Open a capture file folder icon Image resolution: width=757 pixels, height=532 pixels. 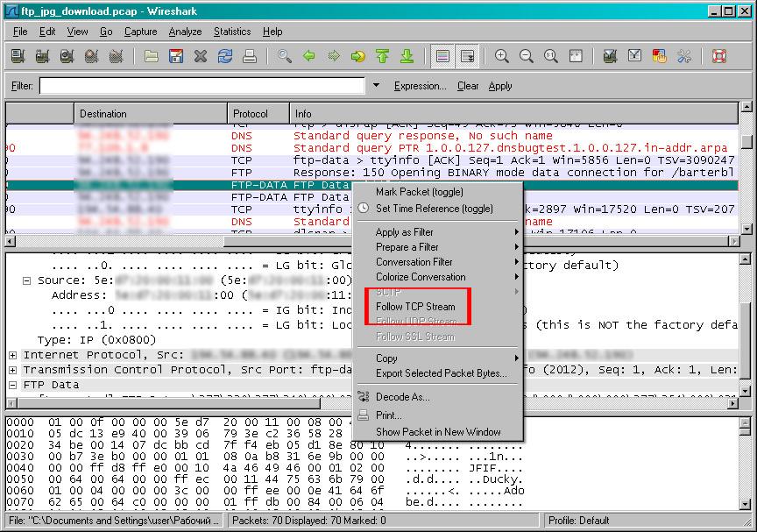152,56
